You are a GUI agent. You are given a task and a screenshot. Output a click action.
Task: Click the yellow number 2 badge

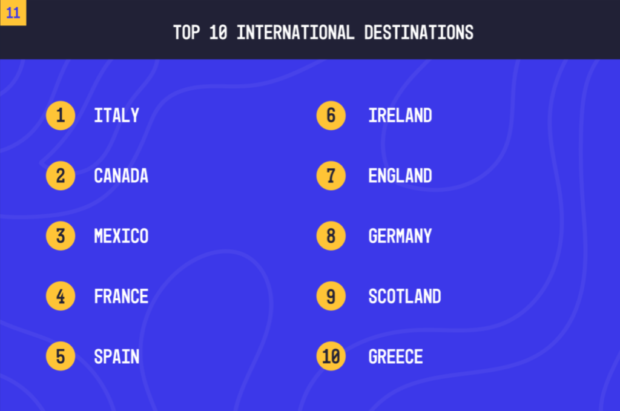[60, 176]
